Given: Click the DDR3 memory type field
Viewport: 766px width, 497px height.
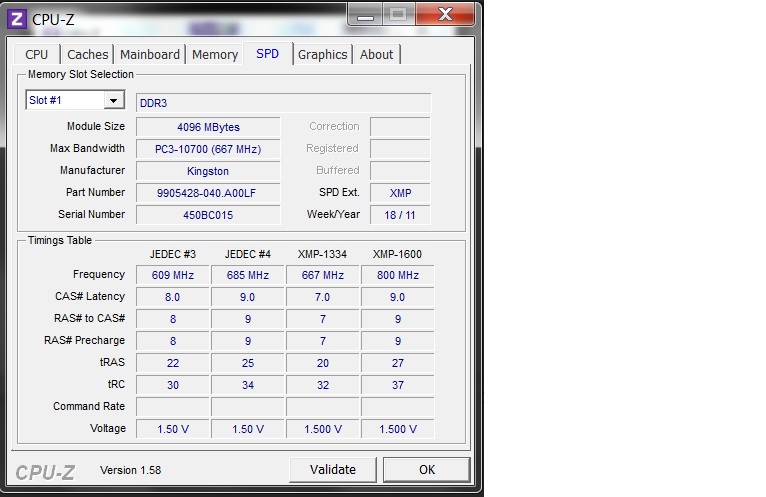Looking at the screenshot, I should point(283,103).
